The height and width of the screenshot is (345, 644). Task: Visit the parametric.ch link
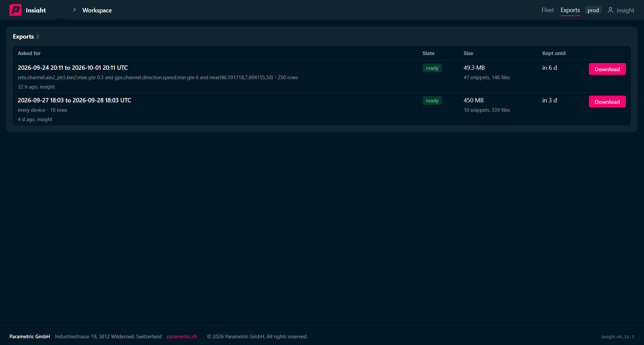(182, 337)
